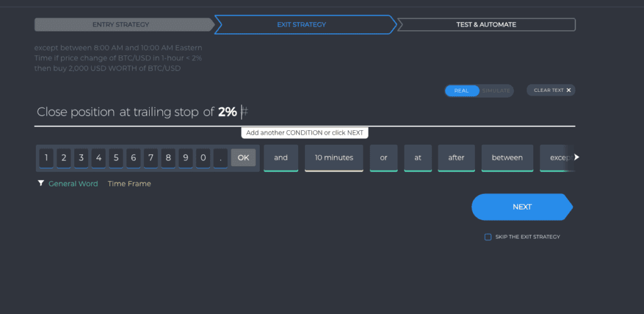Insert the '10 minutes' time frame
Viewport: 644px width, 314px height.
tap(334, 158)
